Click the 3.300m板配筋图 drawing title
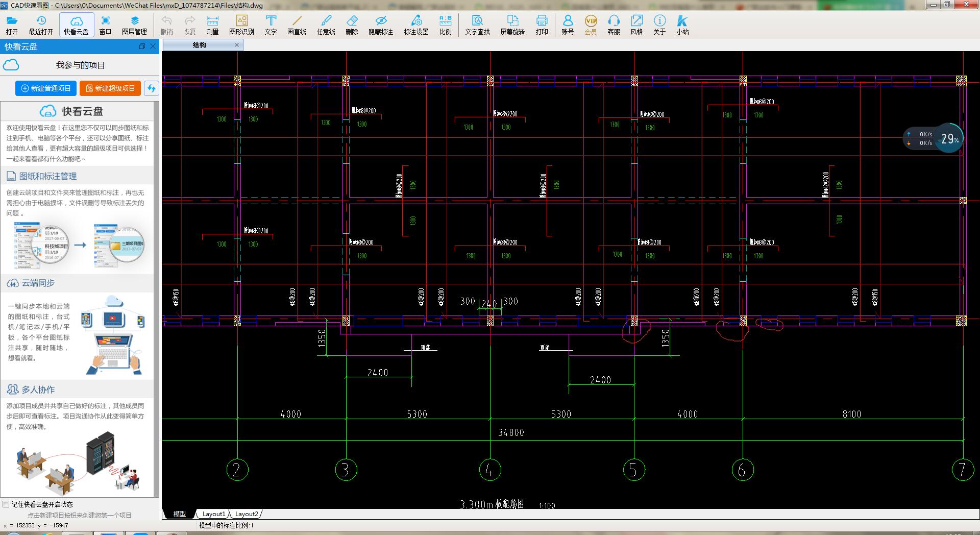The width and height of the screenshot is (980, 535). pos(492,504)
